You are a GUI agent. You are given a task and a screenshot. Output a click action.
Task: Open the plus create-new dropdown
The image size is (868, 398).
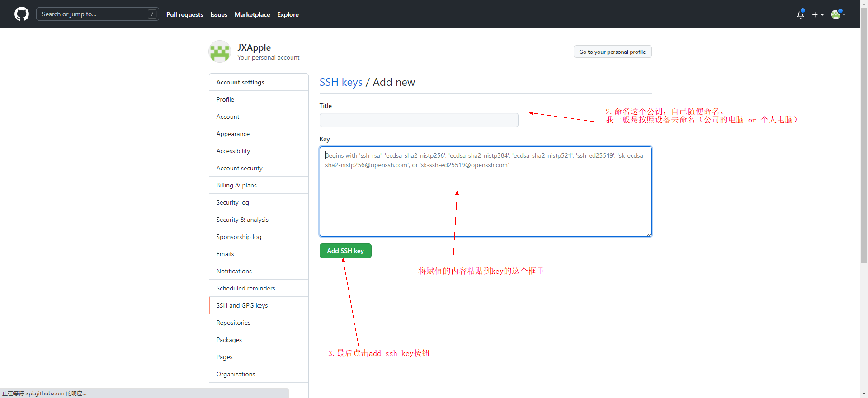click(x=818, y=14)
